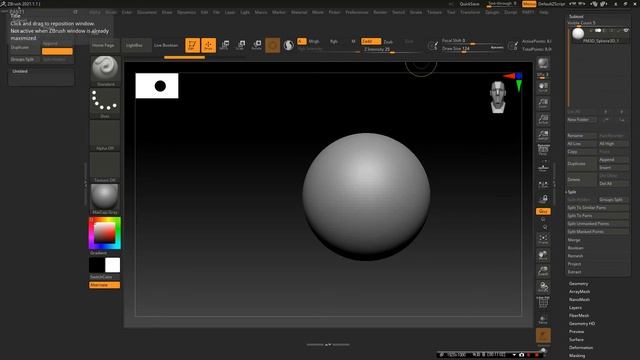Screen dimensions: 640x360
Task: Click Del All in Subtool panel
Action: pos(613,184)
